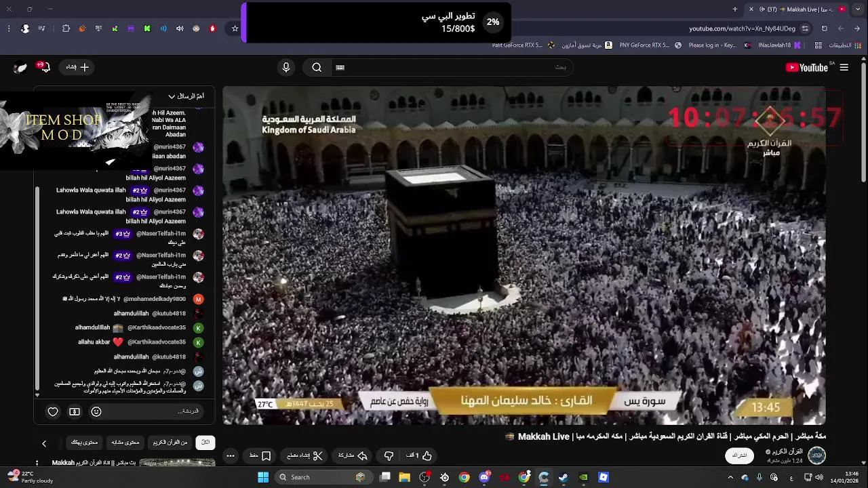Click the YouTube search magnifier button
Screen dimensions: 868x488
tap(317, 67)
